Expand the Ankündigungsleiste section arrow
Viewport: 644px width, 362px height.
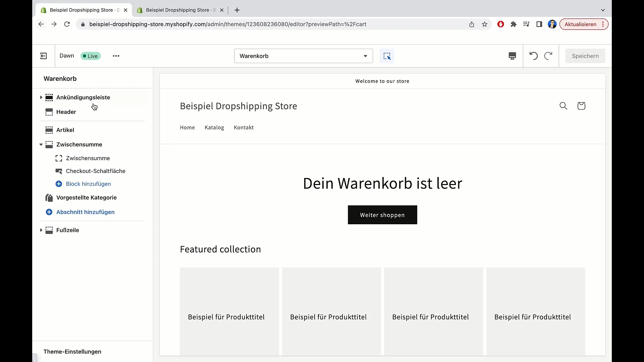(41, 97)
